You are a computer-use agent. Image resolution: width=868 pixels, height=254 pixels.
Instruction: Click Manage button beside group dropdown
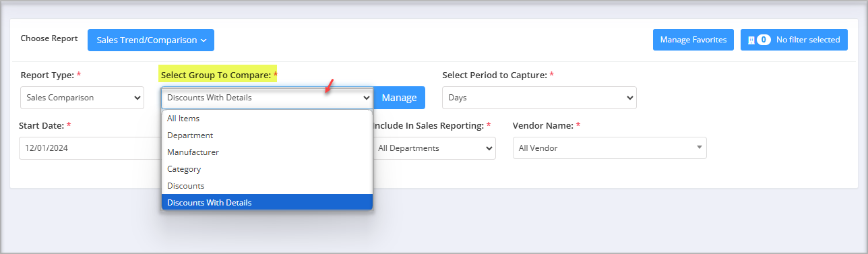point(400,98)
